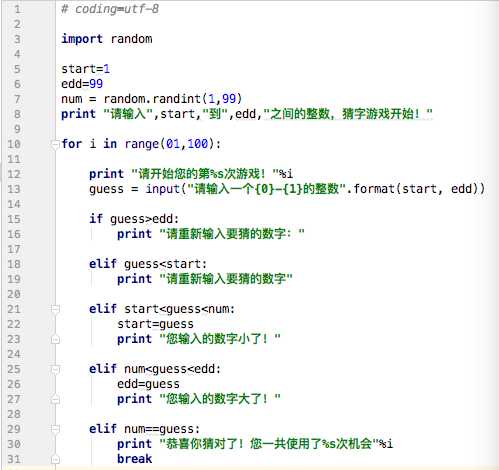Click the 'for' keyword on line 10
Image resolution: width=499 pixels, height=470 pixels.
(72, 144)
